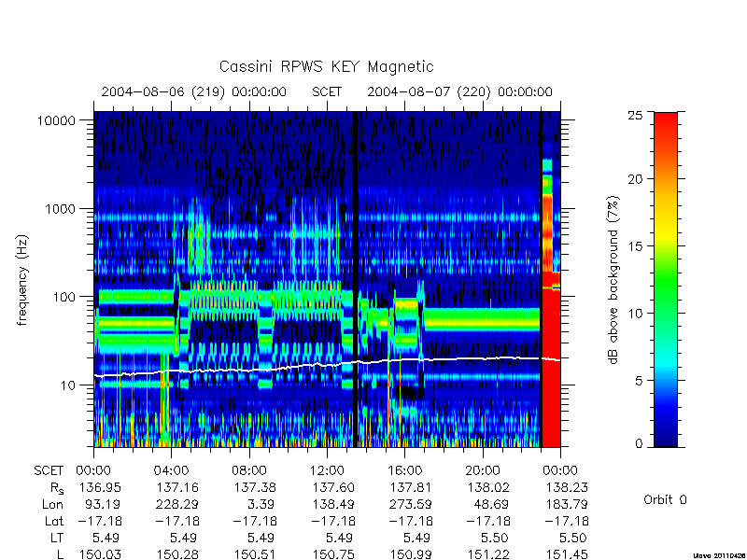This screenshot has width=747, height=560.
Task: Select the 16:00 time axis label
Action: pyautogui.click(x=404, y=471)
